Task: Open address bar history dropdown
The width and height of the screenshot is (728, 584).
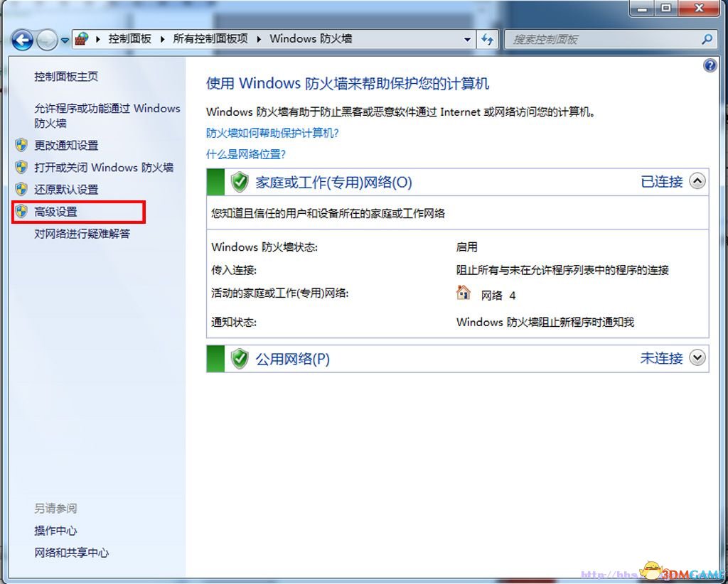Action: click(x=468, y=39)
